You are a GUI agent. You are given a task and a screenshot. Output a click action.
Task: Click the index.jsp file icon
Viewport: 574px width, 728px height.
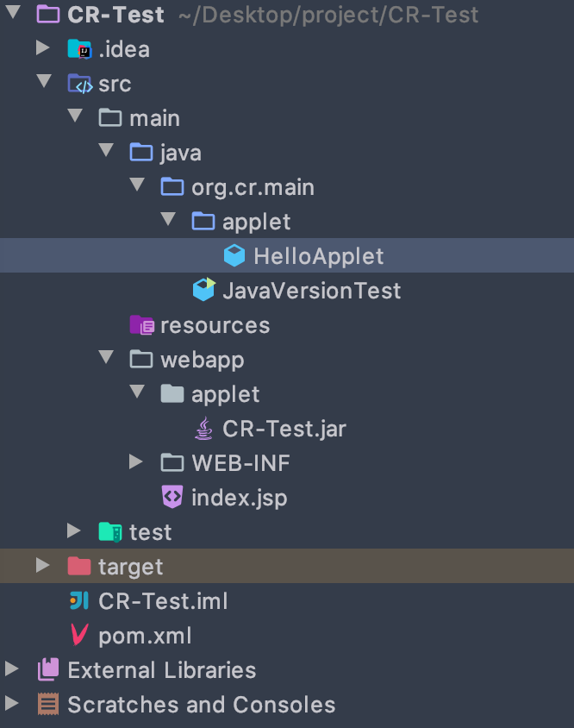pyautogui.click(x=172, y=498)
